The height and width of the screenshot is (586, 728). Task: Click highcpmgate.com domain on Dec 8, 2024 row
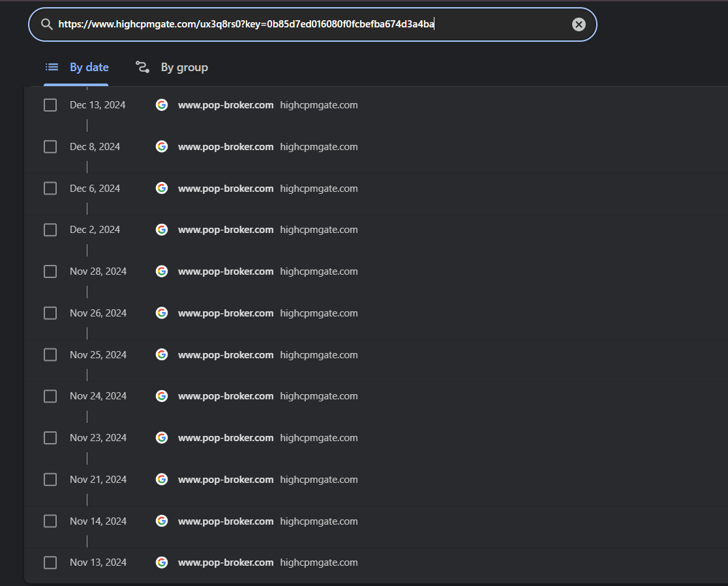coord(319,147)
